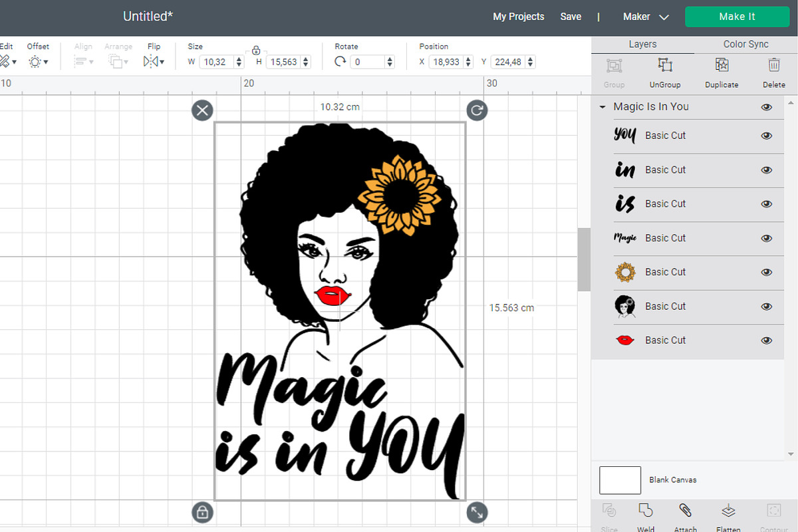Screen dimensions: 798x532
Task: Click the Y position stepper arrows
Action: [531, 62]
